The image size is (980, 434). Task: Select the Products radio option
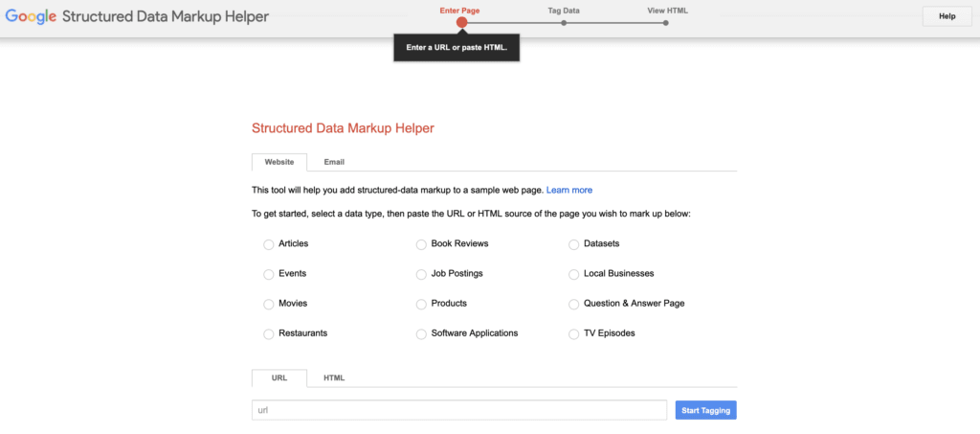pos(421,305)
